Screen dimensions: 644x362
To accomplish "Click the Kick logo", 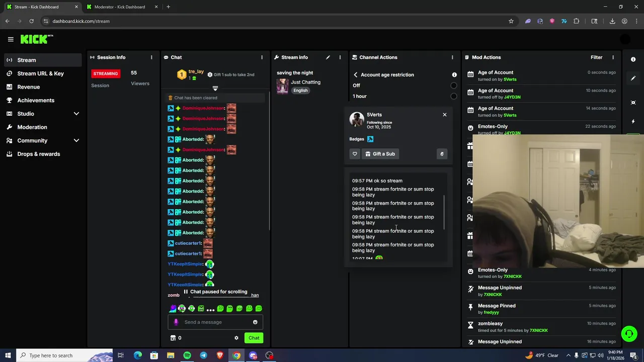I will click(x=37, y=39).
